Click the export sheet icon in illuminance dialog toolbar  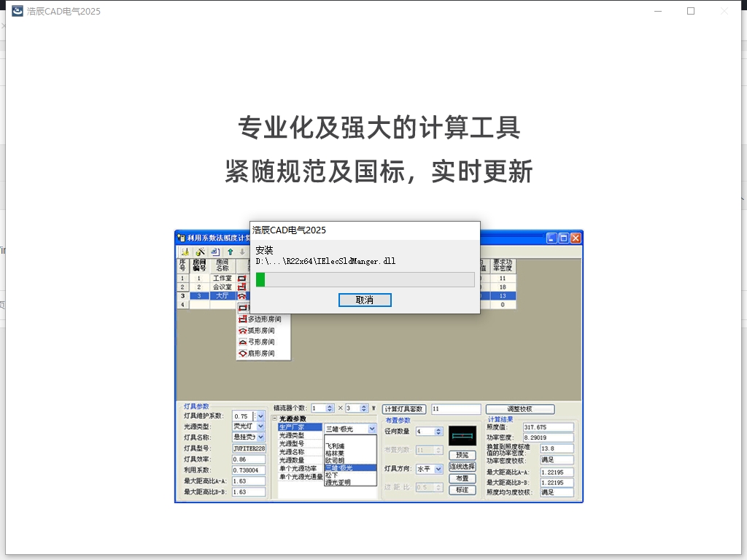point(215,252)
